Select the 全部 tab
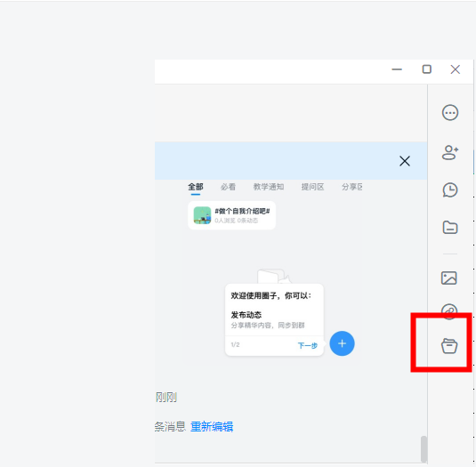The width and height of the screenshot is (476, 467). pos(196,187)
